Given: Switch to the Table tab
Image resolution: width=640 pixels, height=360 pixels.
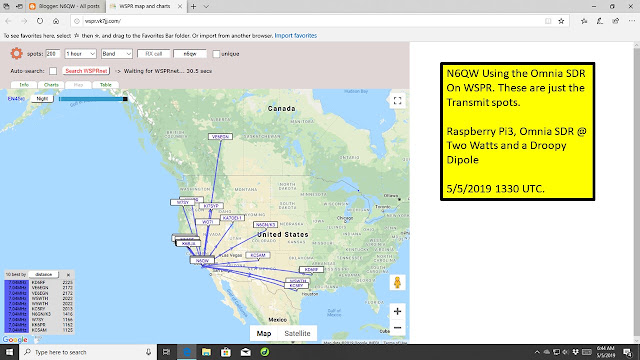Looking at the screenshot, I should pyautogui.click(x=106, y=85).
